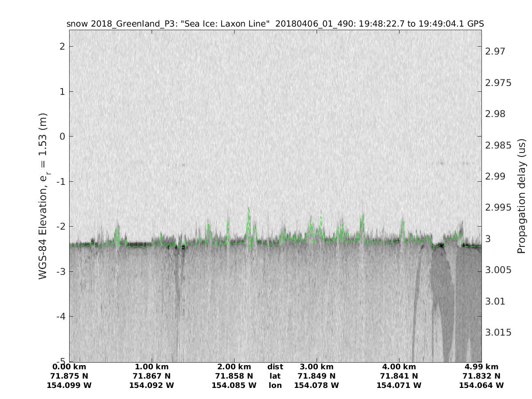
Task: Click the WGS-84 Elevation axis label
Action: [x=43, y=196]
